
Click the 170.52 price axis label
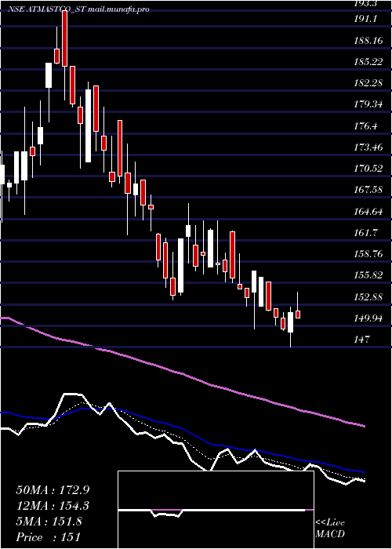[368, 169]
